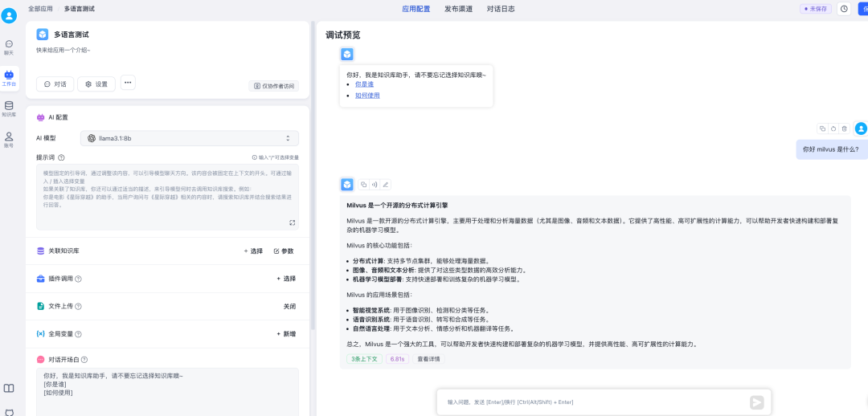Click 查看详情 under the AI response

coord(428,359)
